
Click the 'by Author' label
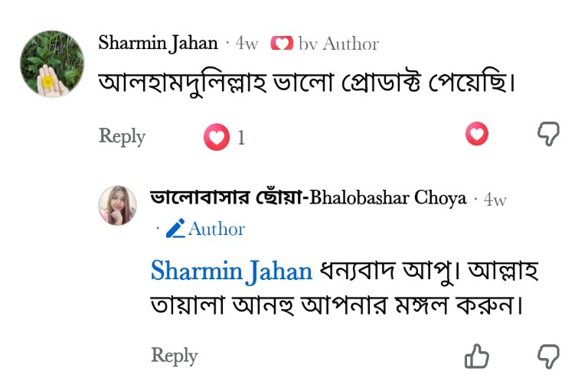(338, 44)
